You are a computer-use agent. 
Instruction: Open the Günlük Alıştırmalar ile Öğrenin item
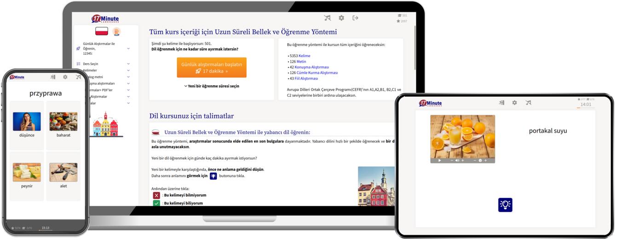coord(99,48)
